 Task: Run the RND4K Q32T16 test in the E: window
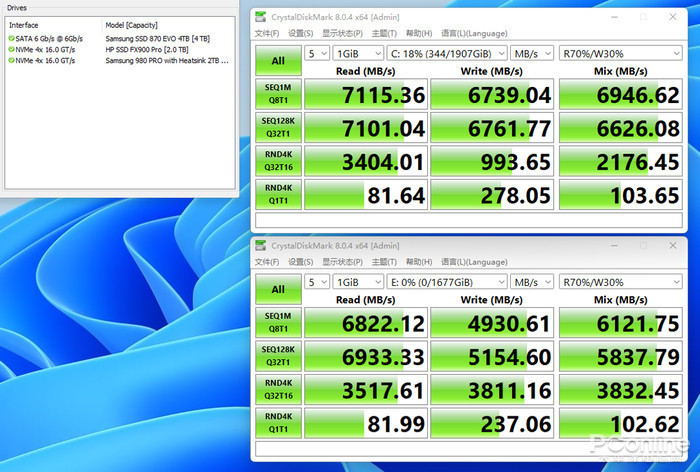click(x=278, y=389)
